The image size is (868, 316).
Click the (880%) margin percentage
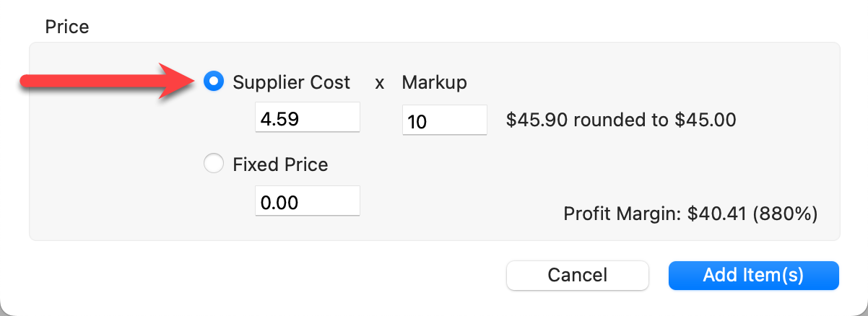coord(785,214)
